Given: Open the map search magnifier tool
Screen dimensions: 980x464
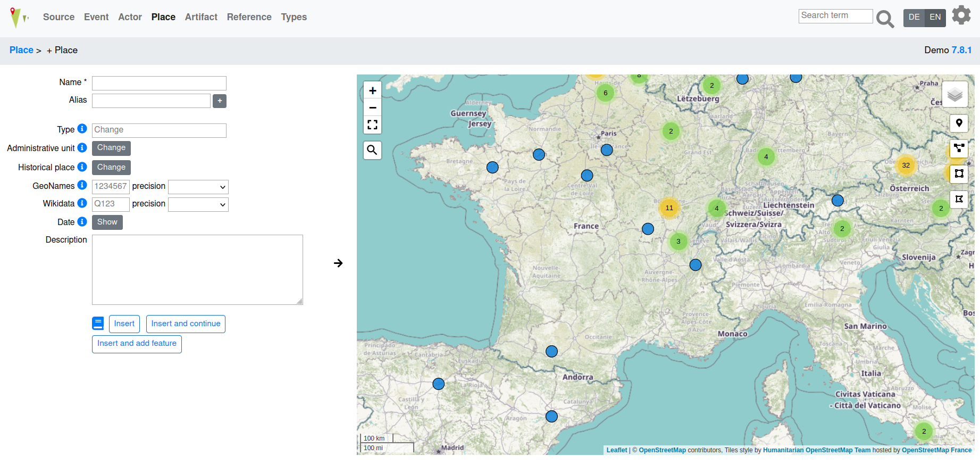Looking at the screenshot, I should coord(372,150).
